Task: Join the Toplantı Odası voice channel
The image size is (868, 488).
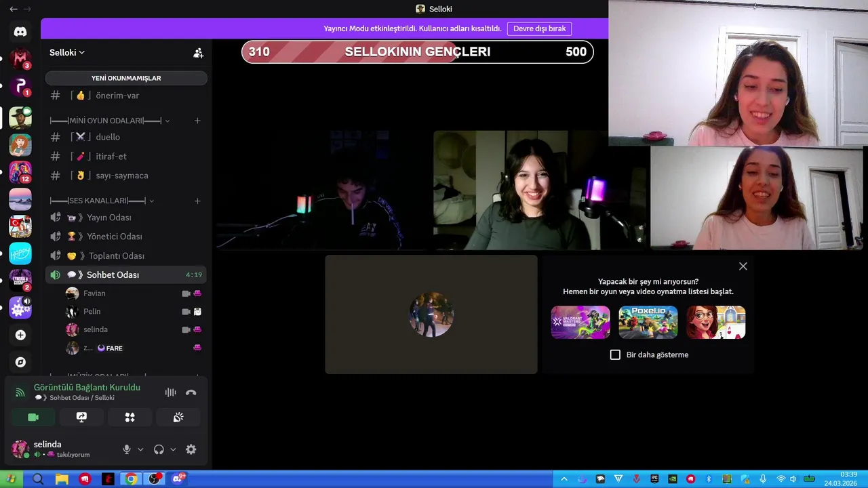Action: pos(126,256)
